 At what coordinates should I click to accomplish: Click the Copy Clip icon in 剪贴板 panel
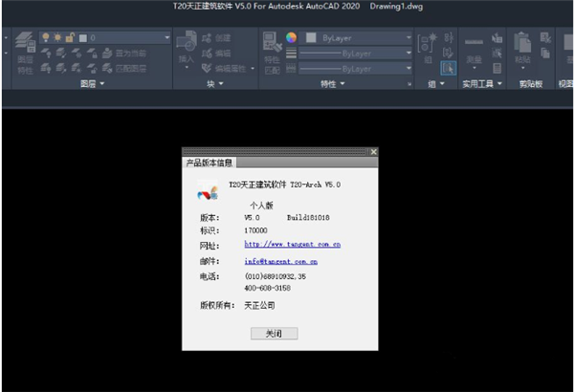[545, 54]
